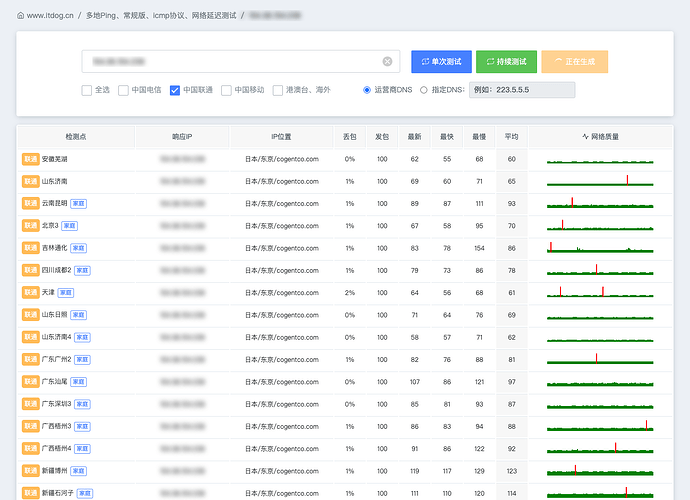690x500 pixels.
Task: Click the 家庭 tag next to 云南昆明
Action: click(78, 203)
